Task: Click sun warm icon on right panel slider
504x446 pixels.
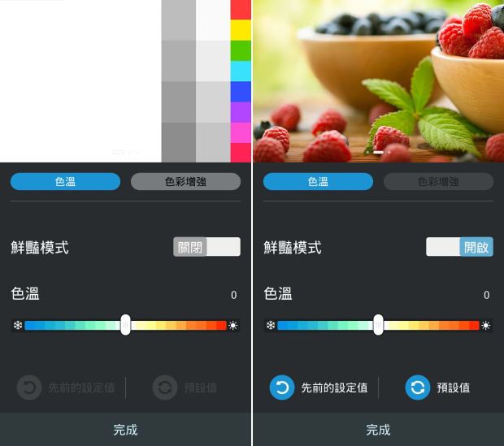Action: 486,326
